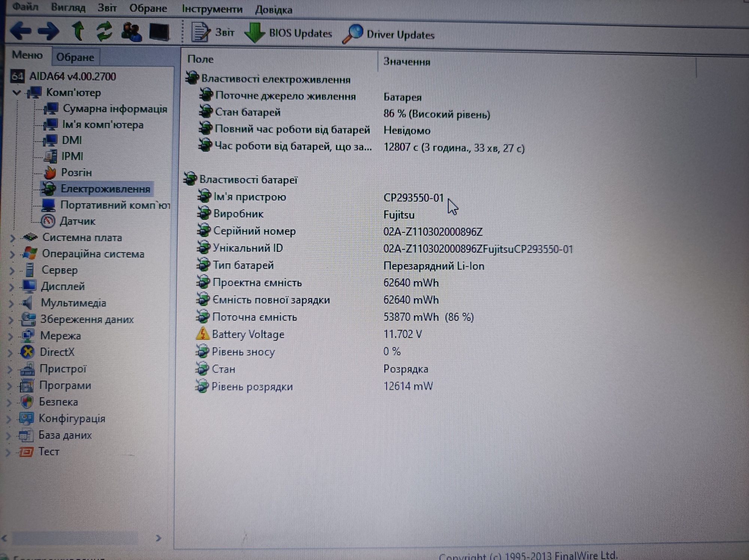Open the Файл menu
Image resolution: width=749 pixels, height=560 pixels.
[25, 7]
